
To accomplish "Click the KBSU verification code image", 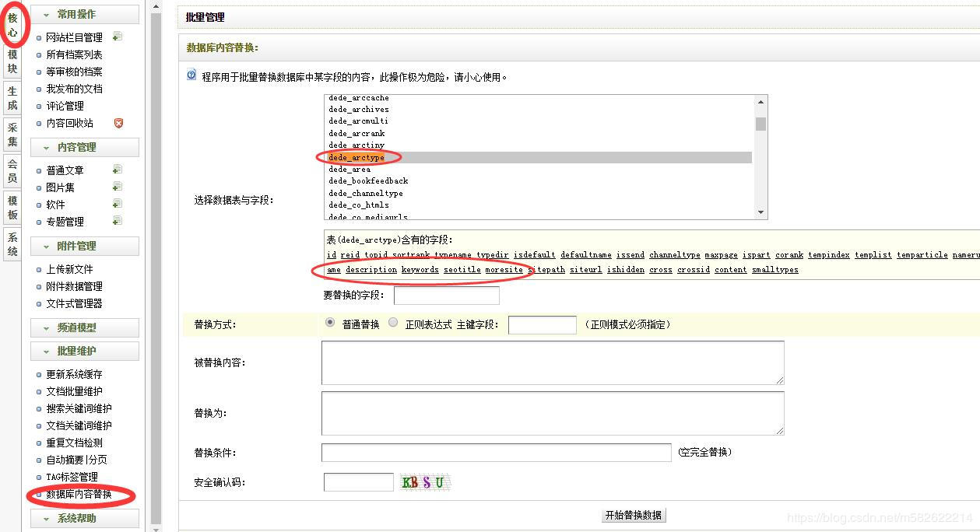I will (x=425, y=482).
